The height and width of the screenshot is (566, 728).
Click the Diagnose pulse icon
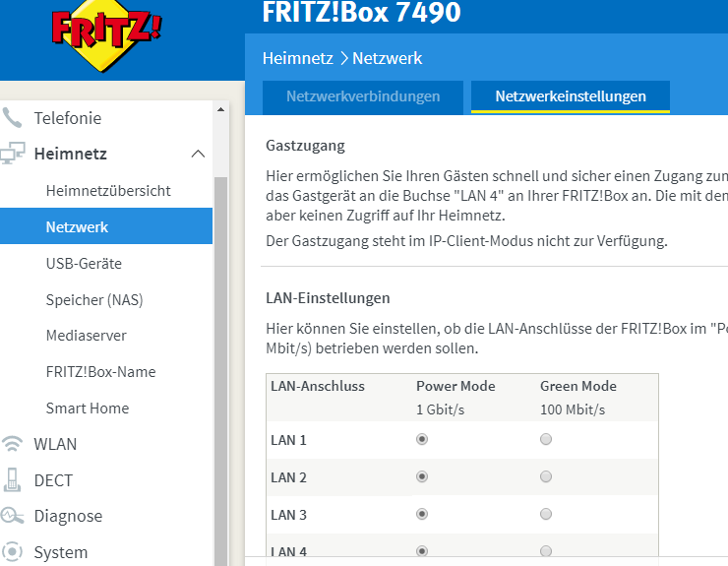[12, 516]
